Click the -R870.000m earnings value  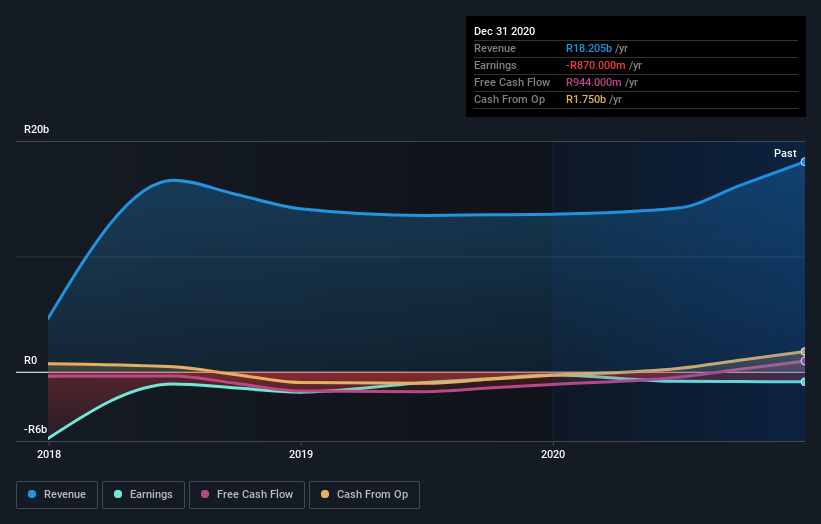595,65
